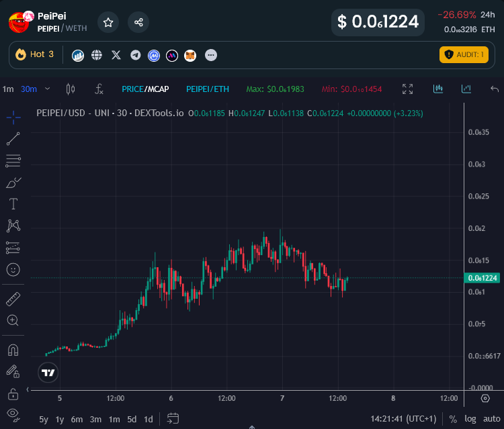Toggle auto scale
504x429 pixels.
[x=492, y=419]
